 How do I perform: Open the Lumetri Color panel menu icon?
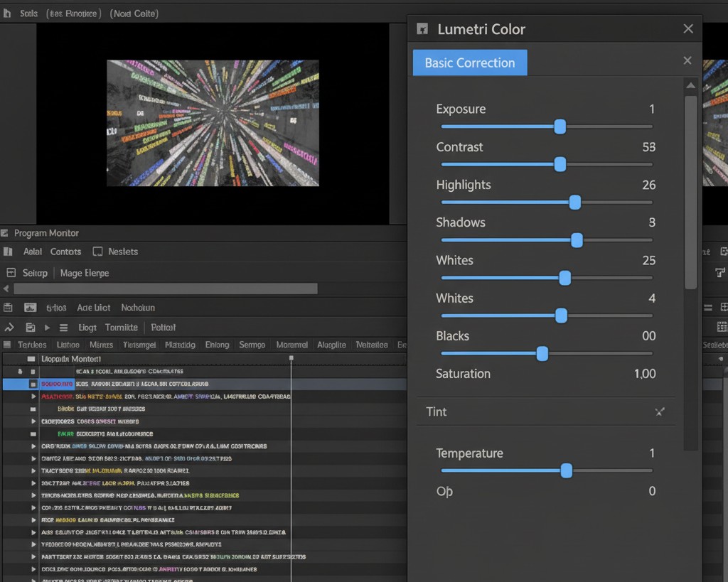click(x=424, y=28)
